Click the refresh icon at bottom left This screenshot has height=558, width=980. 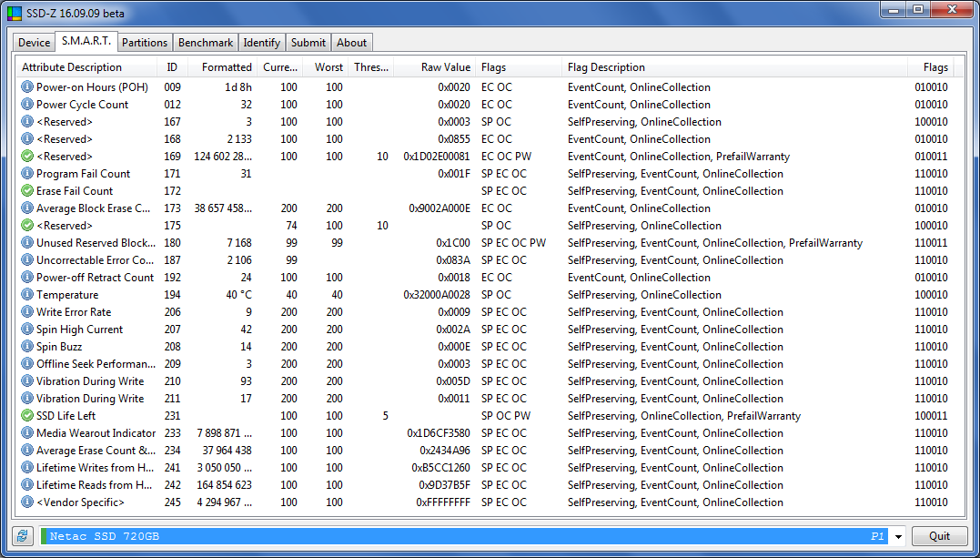(x=23, y=536)
